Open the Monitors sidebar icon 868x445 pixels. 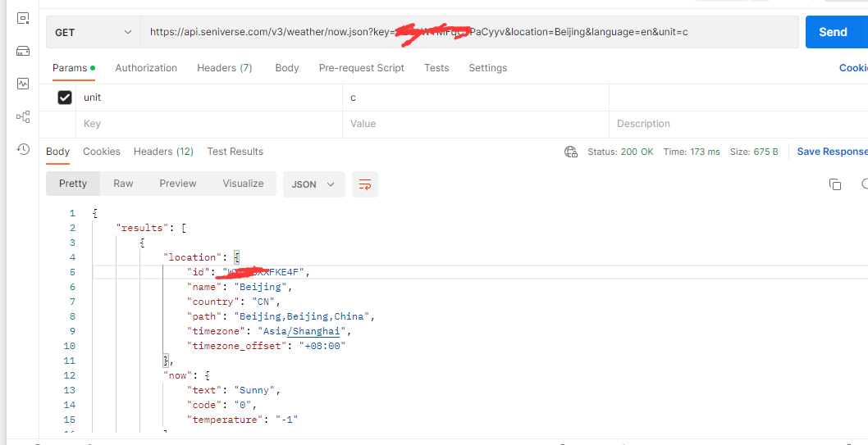23,84
